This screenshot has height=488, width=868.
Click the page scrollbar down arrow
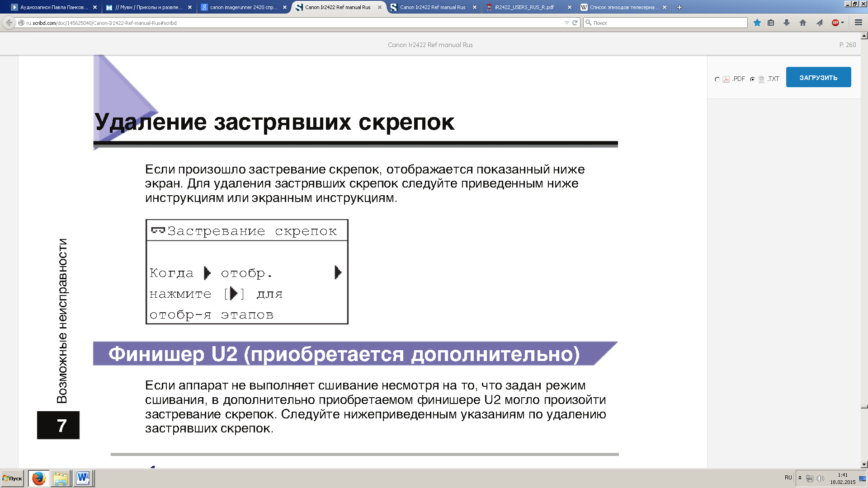tap(864, 464)
